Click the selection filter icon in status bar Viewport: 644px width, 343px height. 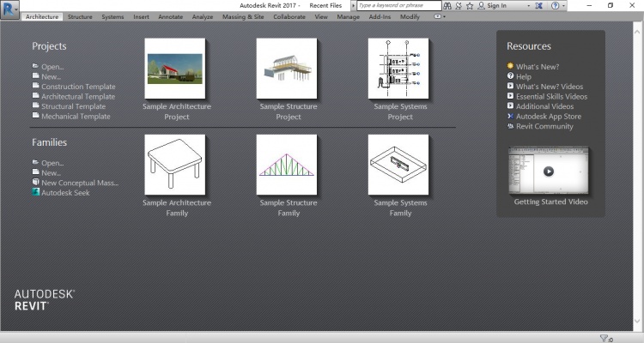coord(604,338)
